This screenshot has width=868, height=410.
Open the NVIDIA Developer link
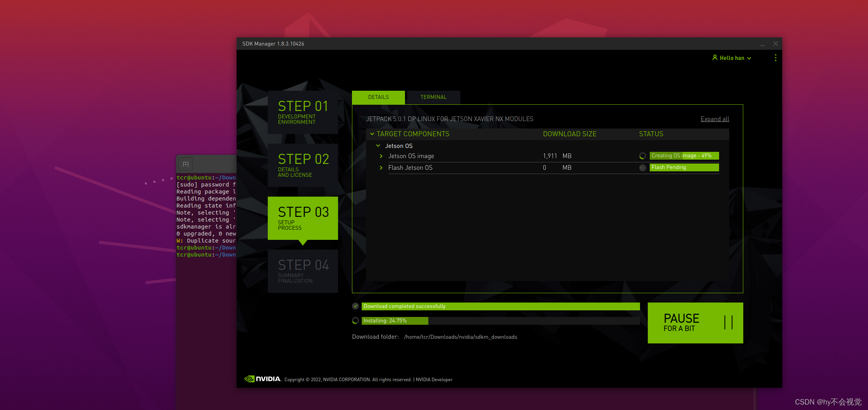pyautogui.click(x=434, y=380)
